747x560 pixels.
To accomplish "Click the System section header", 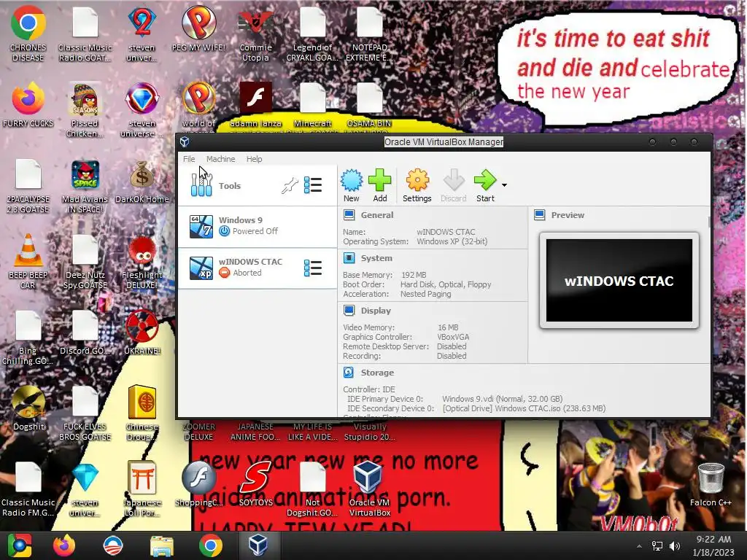I will pyautogui.click(x=376, y=258).
